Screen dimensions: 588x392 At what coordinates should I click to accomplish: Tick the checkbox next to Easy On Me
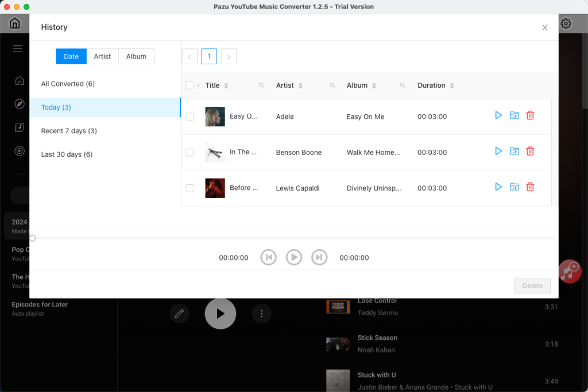[x=190, y=116]
